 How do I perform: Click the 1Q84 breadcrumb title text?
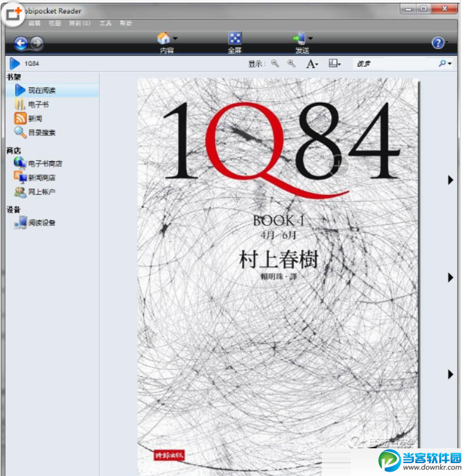(32, 63)
